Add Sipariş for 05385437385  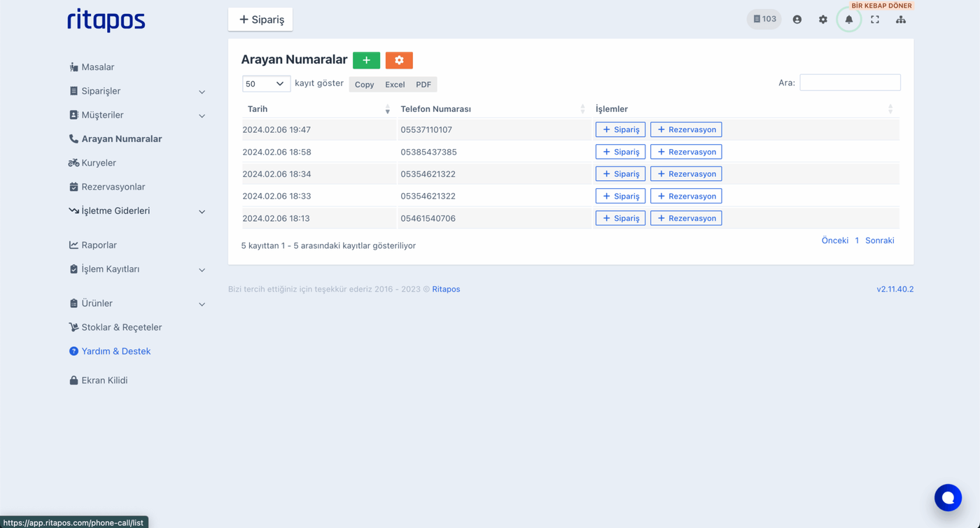point(620,152)
